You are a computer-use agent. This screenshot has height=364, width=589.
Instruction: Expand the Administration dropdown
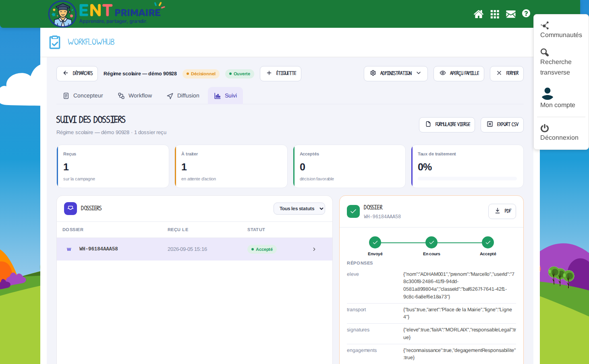click(396, 74)
